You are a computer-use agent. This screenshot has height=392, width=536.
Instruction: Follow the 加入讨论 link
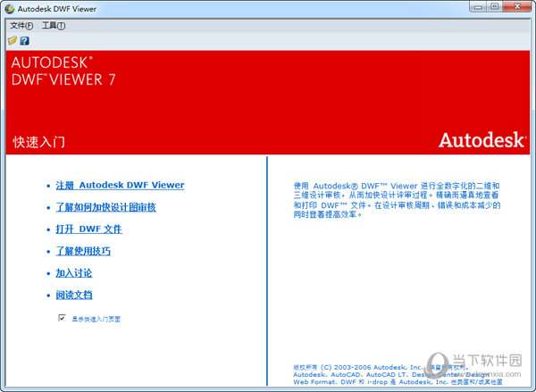[74, 273]
